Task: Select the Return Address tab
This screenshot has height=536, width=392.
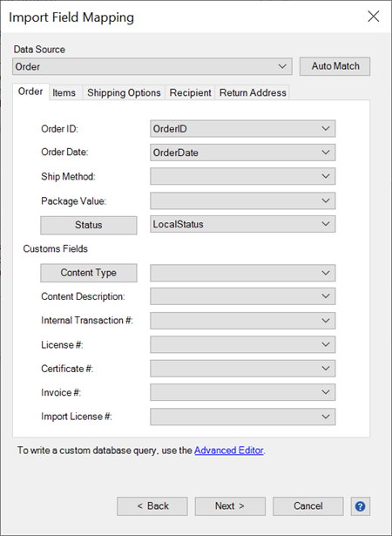Action: click(x=253, y=92)
